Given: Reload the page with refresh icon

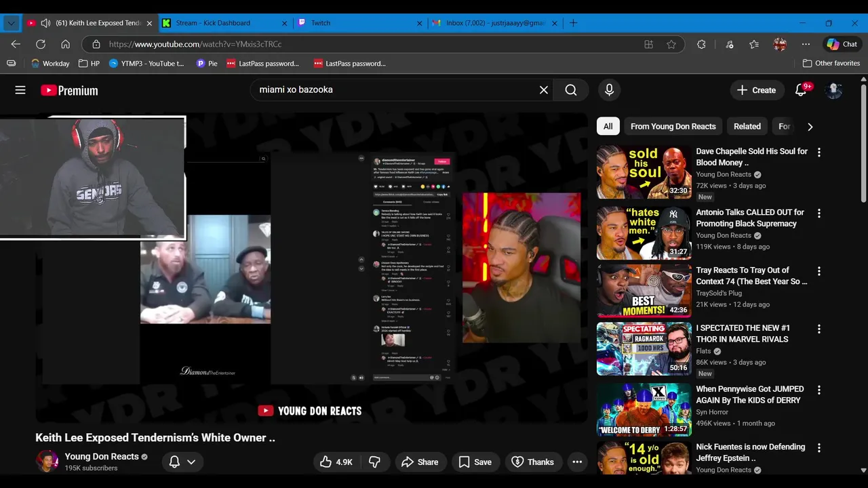Looking at the screenshot, I should (x=41, y=44).
